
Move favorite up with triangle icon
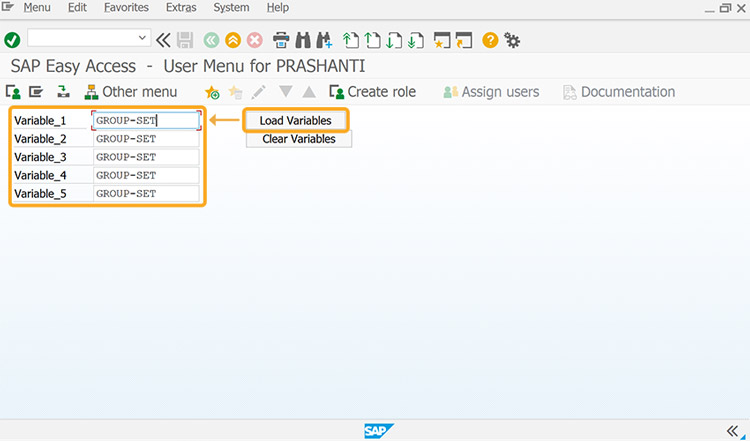[309, 91]
